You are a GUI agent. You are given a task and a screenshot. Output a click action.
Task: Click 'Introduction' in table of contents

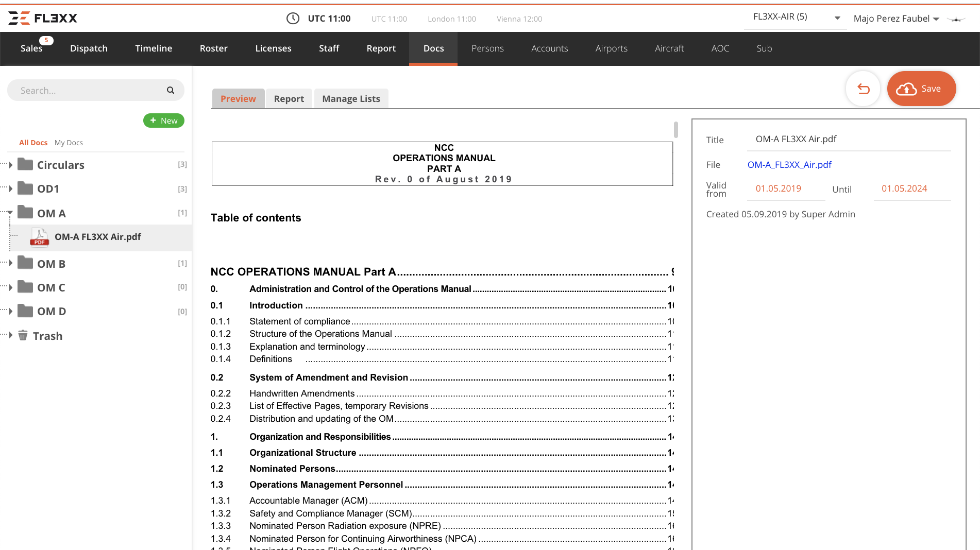[276, 305]
